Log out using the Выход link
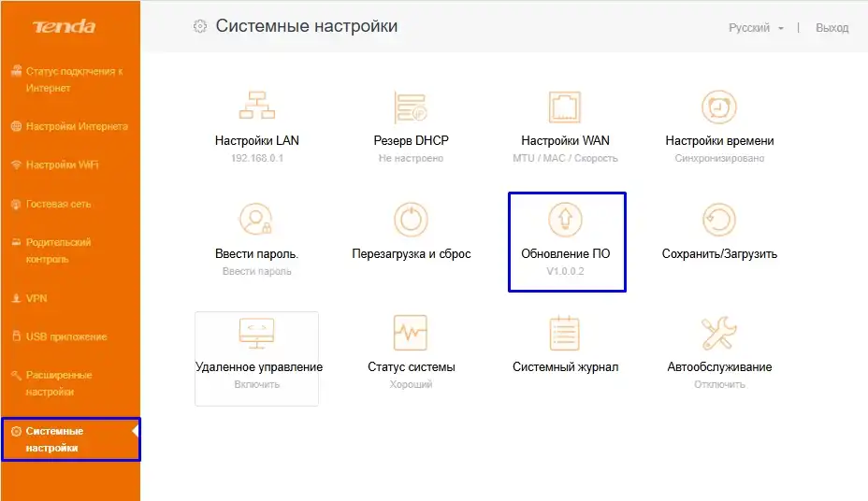The height and width of the screenshot is (501, 868). 832,28
